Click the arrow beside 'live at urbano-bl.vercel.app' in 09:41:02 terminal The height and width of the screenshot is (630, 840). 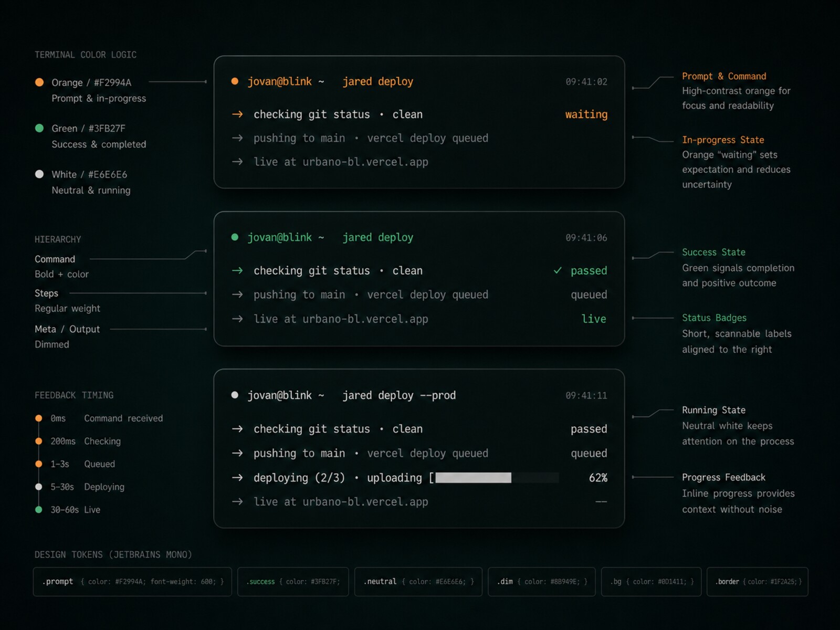237,162
